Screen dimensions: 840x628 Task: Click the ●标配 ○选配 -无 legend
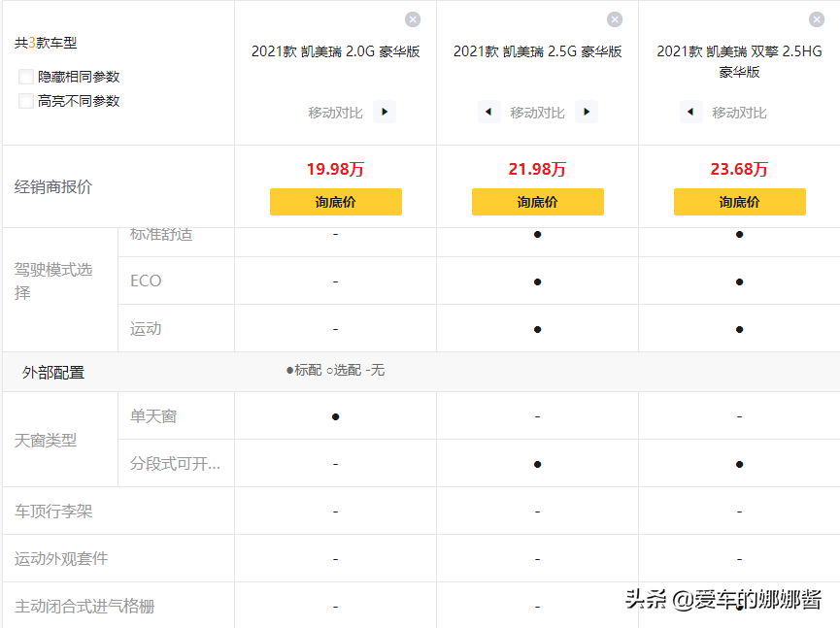[335, 370]
